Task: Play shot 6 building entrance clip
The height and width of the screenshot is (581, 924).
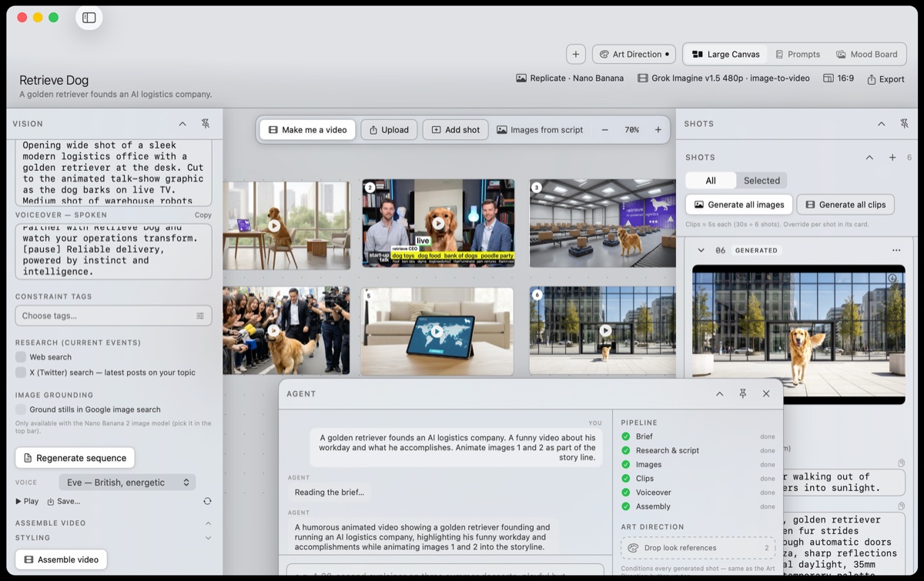Action: tap(606, 331)
